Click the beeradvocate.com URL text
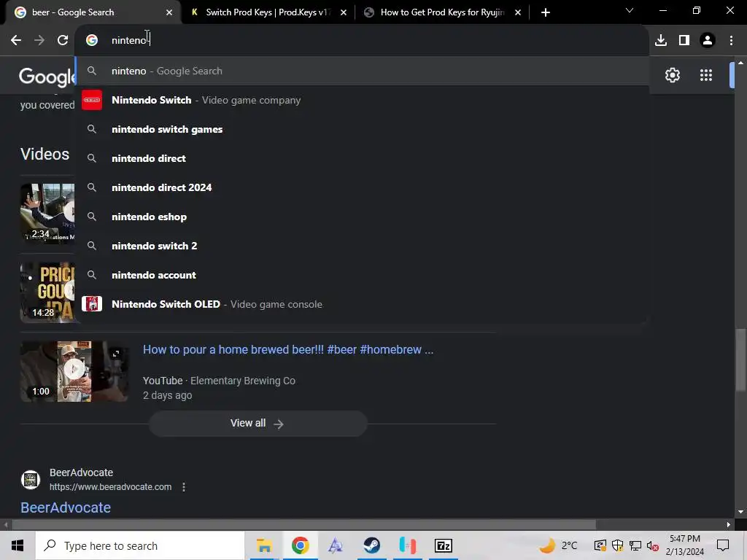 tap(111, 486)
